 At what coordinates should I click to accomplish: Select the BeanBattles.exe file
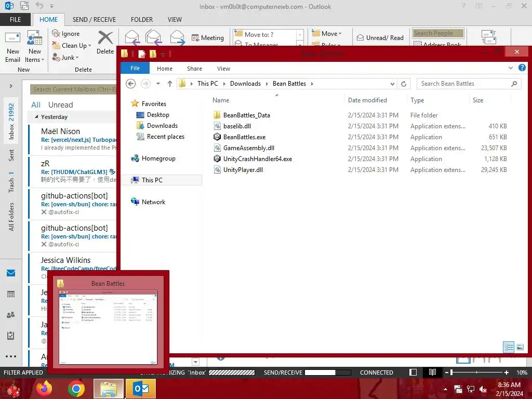click(244, 137)
